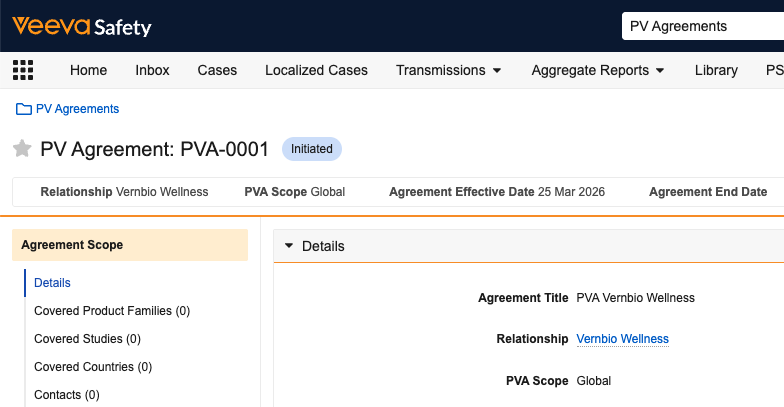Jump to Covered Product Families (0)
The width and height of the screenshot is (784, 407).
(x=112, y=311)
